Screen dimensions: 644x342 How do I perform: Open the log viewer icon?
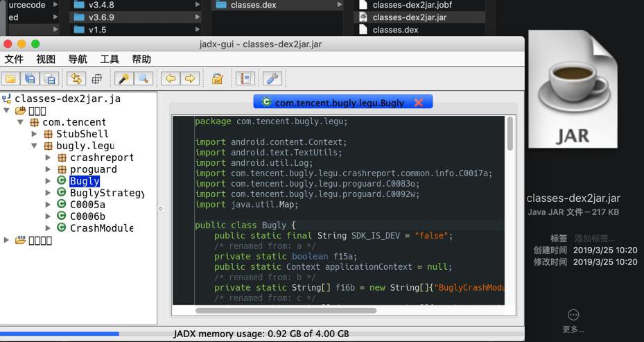pos(245,78)
